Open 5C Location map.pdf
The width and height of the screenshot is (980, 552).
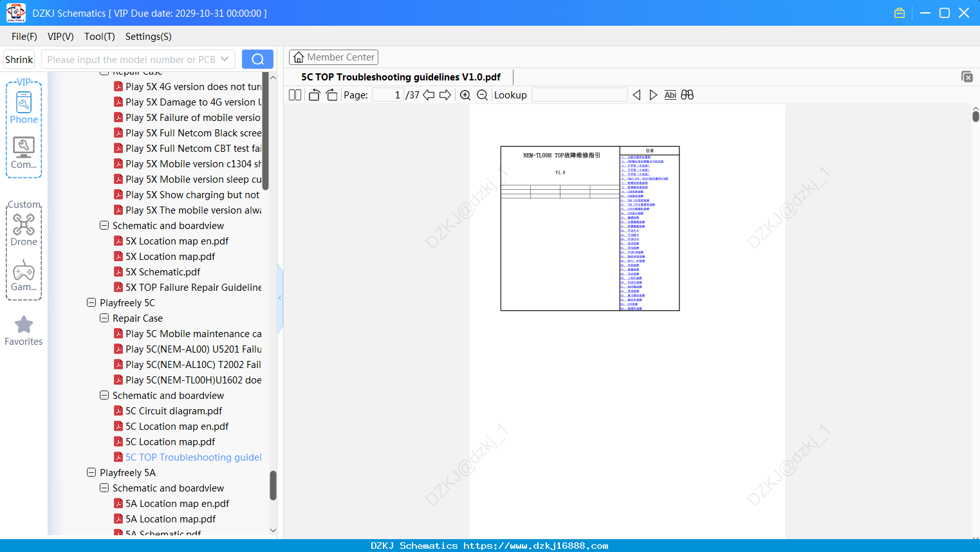[x=171, y=441]
